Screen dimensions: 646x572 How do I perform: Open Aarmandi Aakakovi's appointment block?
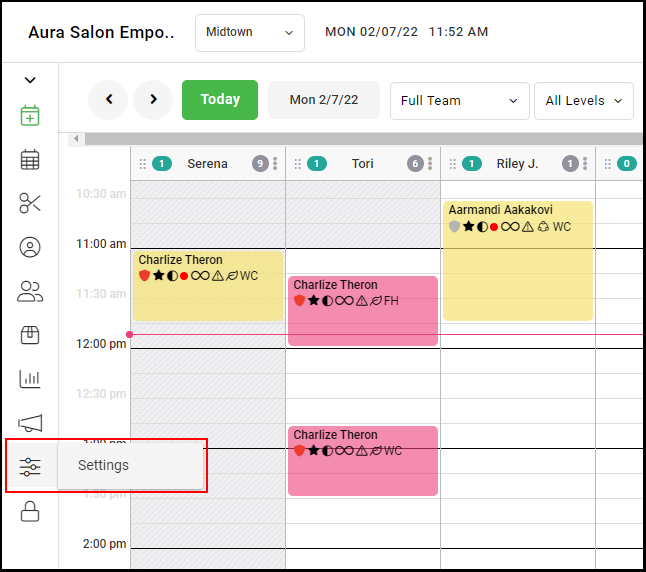(x=518, y=260)
